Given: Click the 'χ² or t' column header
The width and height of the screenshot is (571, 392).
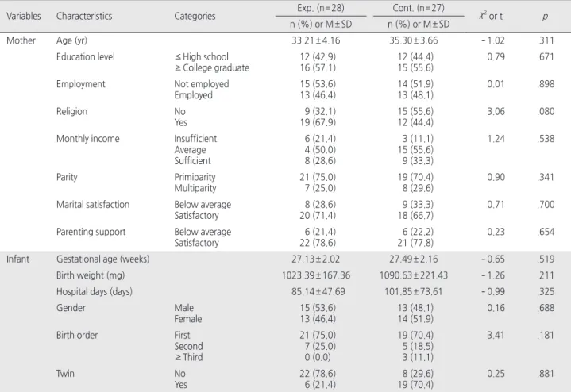Looking at the screenshot, I should [491, 16].
